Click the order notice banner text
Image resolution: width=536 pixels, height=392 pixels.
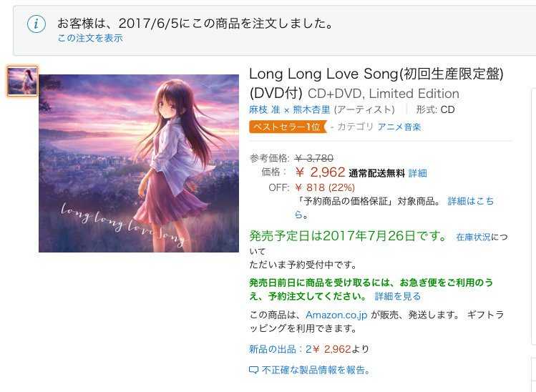click(x=195, y=23)
